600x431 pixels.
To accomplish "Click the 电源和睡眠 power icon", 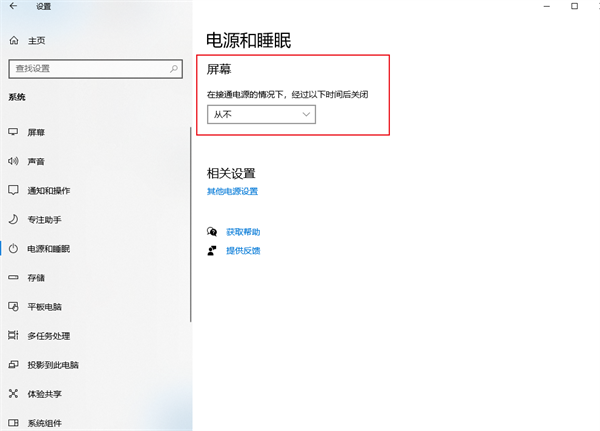I will (x=13, y=248).
